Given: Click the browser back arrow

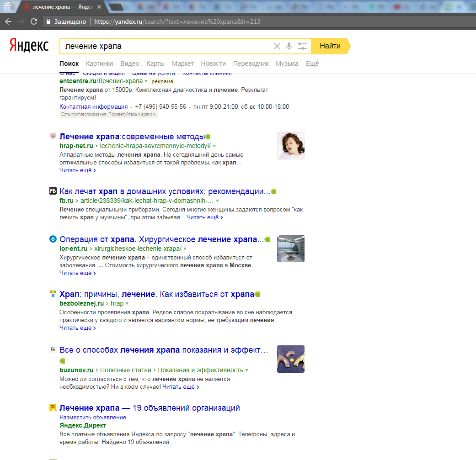Looking at the screenshot, I should point(8,21).
